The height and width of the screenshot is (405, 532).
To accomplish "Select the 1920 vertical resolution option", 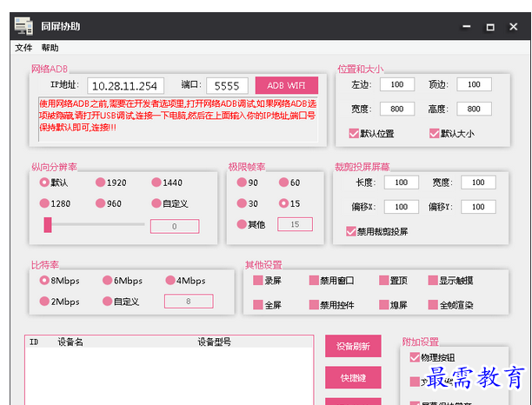I will coord(101,183).
